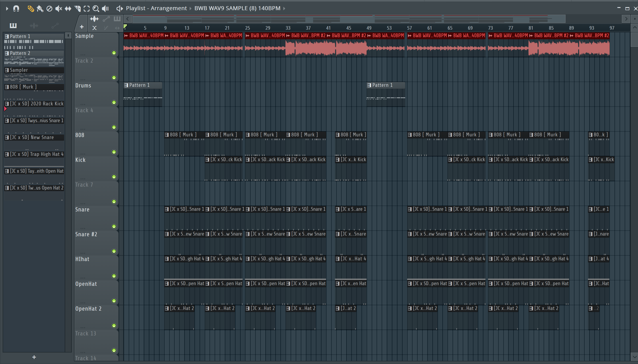
Task: Click bar 49 on the timeline ruler
Action: pos(369,28)
